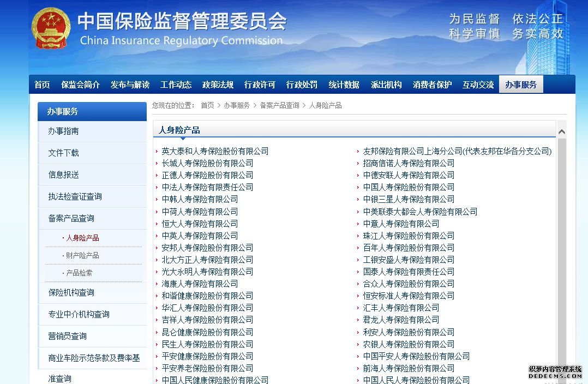Open the 发布与解读 menu item

(130, 85)
